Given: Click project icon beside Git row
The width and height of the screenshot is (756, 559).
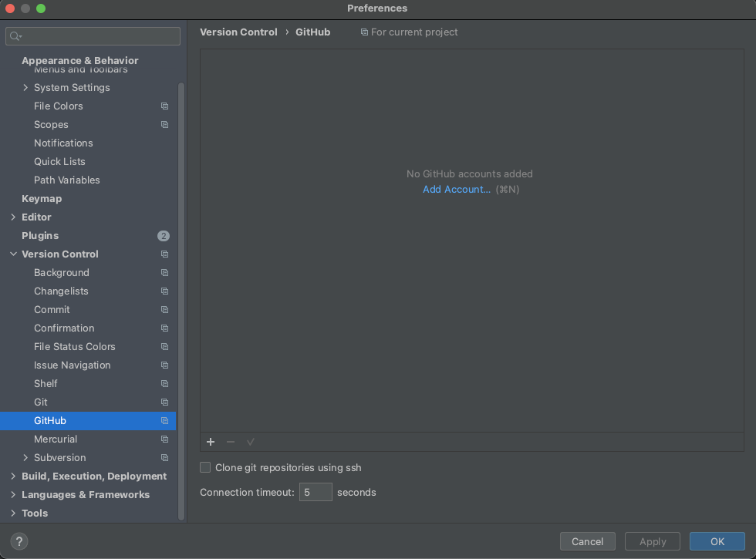Looking at the screenshot, I should coord(164,402).
